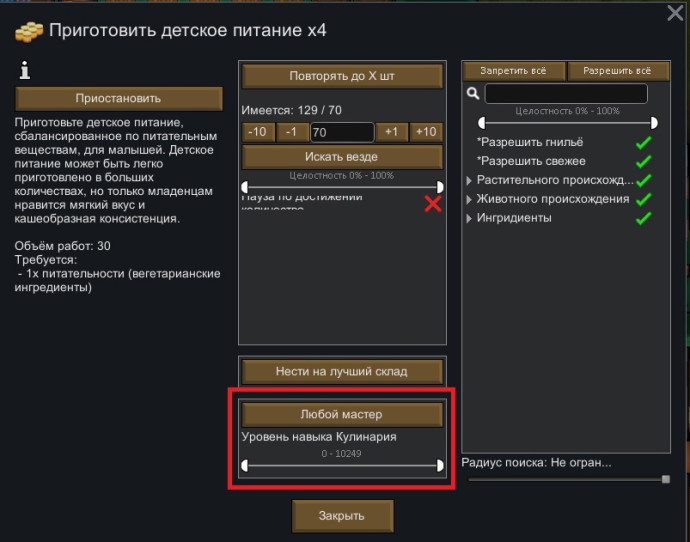This screenshot has width=690, height=542.
Task: Click the info "i" icon
Action: click(22, 70)
